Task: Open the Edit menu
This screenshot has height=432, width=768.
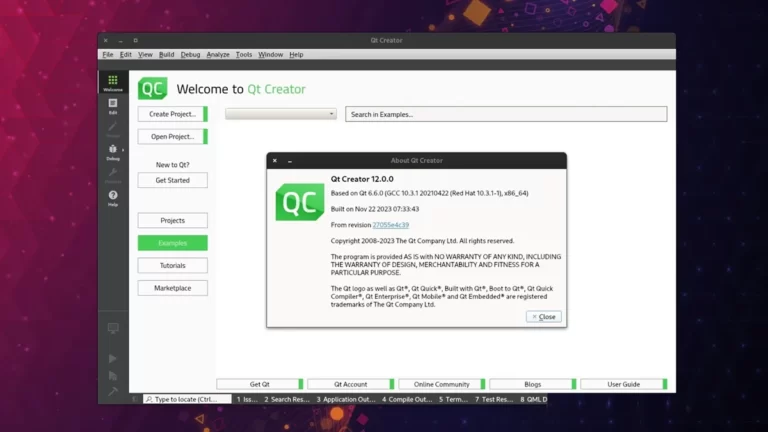Action: pyautogui.click(x=125, y=54)
